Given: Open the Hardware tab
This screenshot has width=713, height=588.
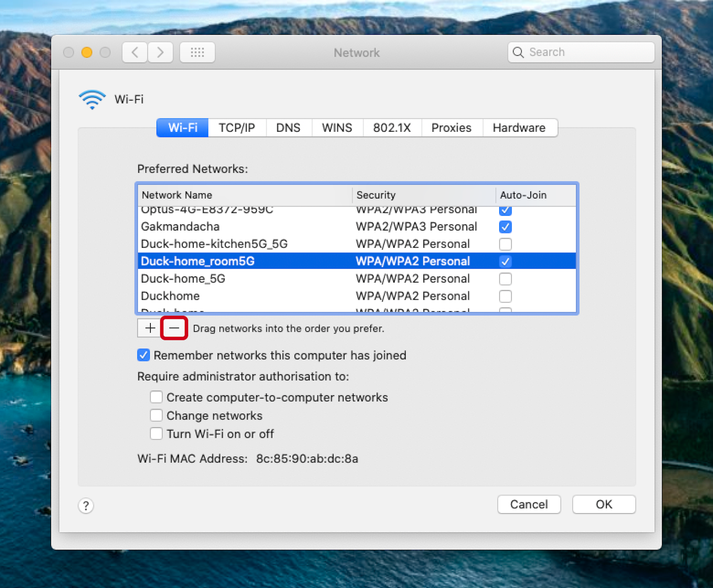Looking at the screenshot, I should point(519,127).
